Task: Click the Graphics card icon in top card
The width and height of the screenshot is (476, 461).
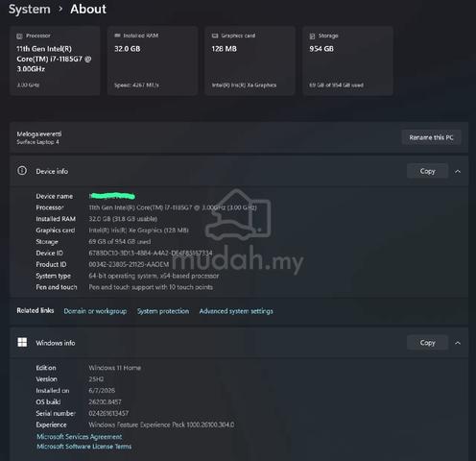Action: pos(215,36)
